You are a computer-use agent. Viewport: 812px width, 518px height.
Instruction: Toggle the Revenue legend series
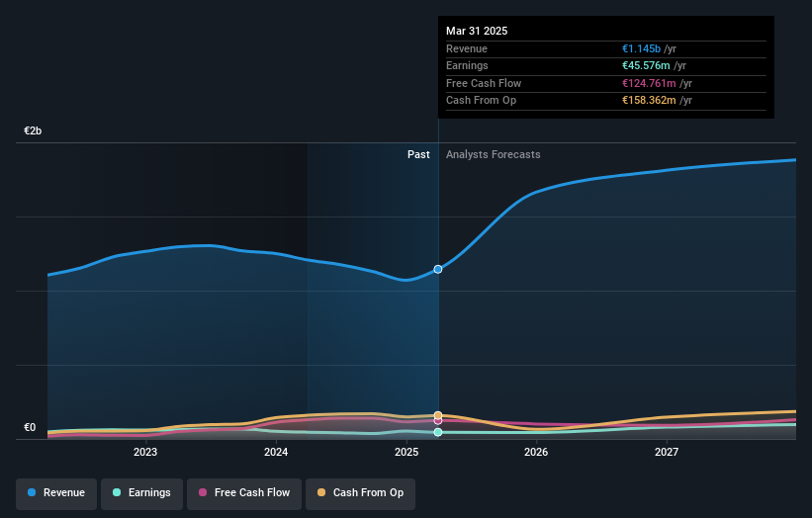point(56,493)
